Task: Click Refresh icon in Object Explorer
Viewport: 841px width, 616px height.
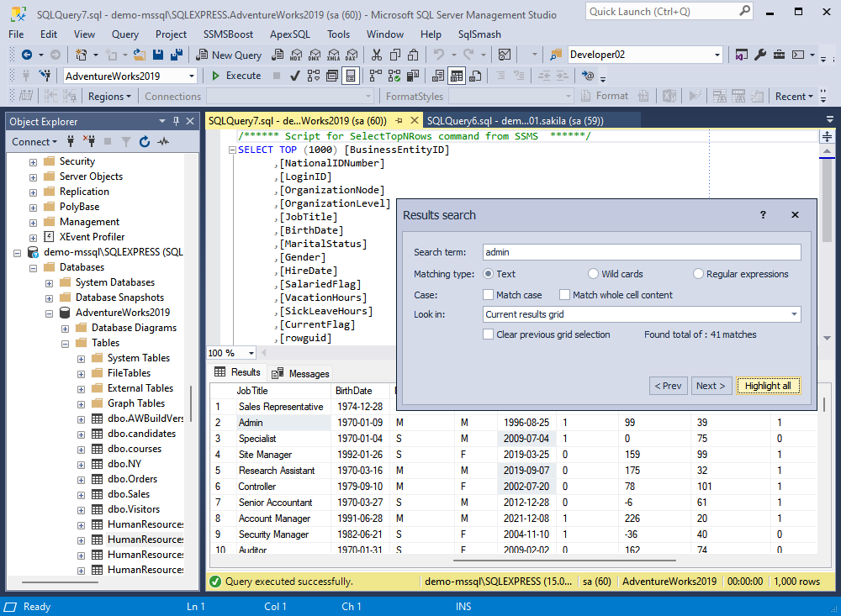Action: coord(145,141)
